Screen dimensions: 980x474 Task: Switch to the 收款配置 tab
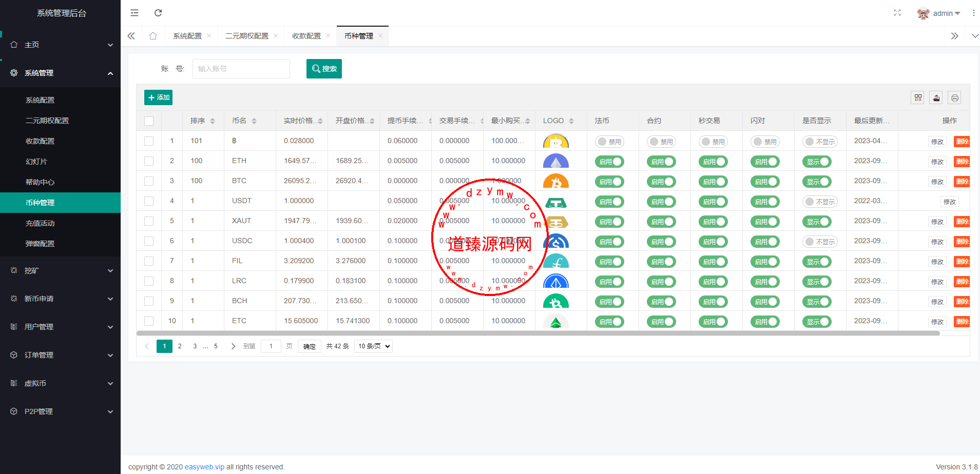point(306,36)
